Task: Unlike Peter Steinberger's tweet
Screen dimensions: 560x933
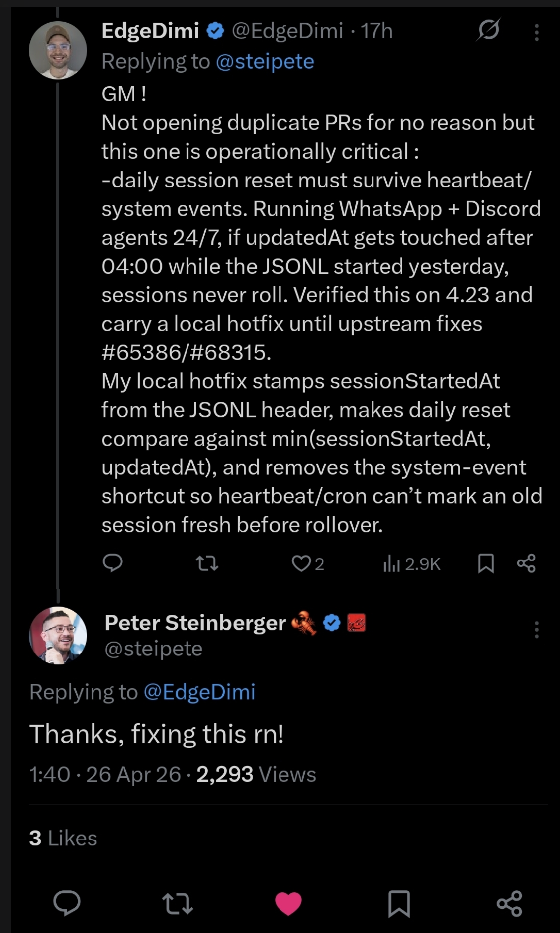Action: tap(288, 903)
